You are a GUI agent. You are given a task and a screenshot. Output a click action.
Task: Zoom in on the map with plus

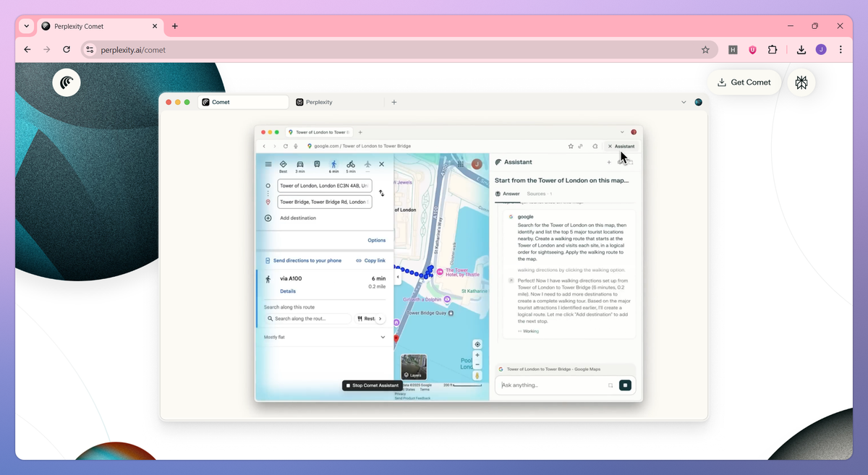pyautogui.click(x=477, y=356)
